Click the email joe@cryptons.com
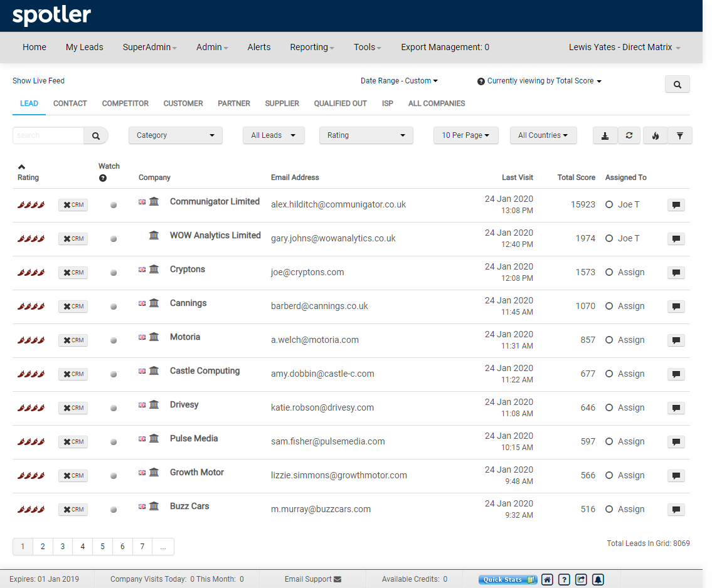Image resolution: width=712 pixels, height=588 pixels. click(x=307, y=272)
